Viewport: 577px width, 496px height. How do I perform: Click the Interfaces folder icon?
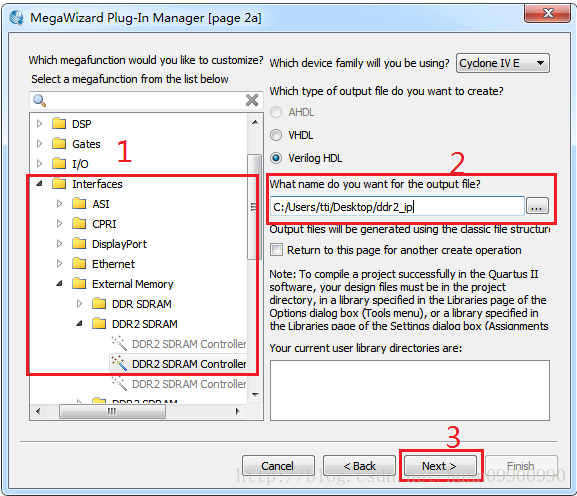(x=59, y=184)
